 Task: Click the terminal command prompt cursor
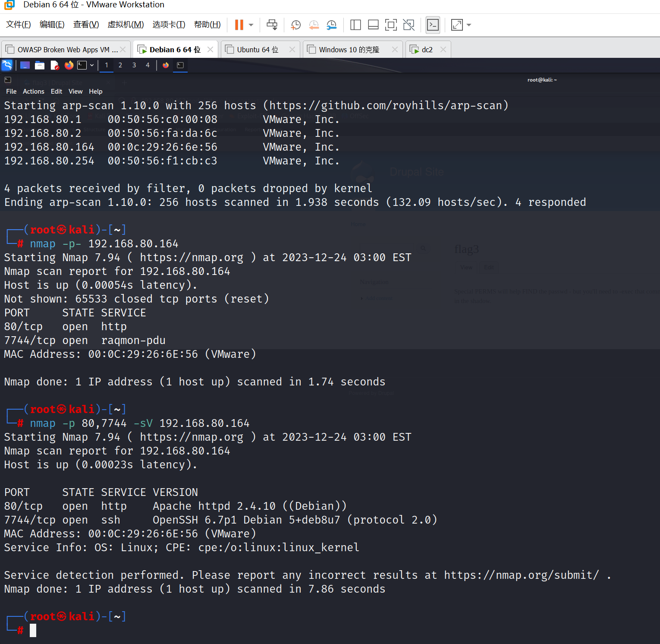[x=33, y=630]
